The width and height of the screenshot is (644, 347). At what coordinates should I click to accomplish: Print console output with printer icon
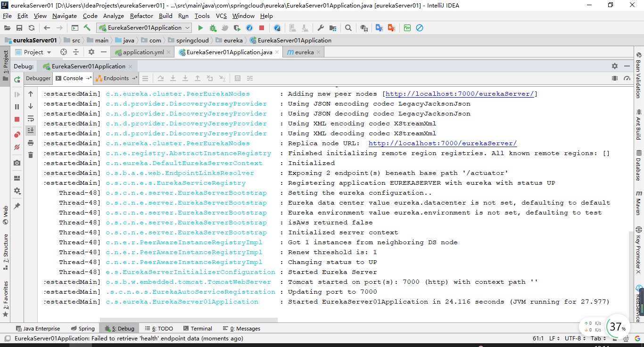[31, 143]
